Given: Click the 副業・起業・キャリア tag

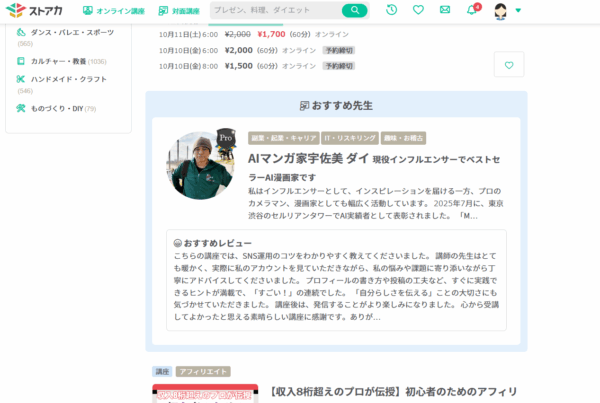Looking at the screenshot, I should [x=284, y=138].
